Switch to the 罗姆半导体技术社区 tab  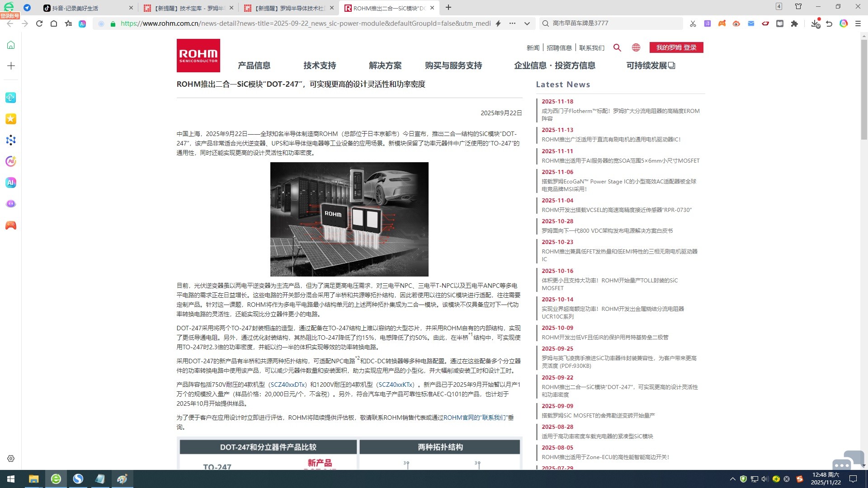tap(288, 8)
